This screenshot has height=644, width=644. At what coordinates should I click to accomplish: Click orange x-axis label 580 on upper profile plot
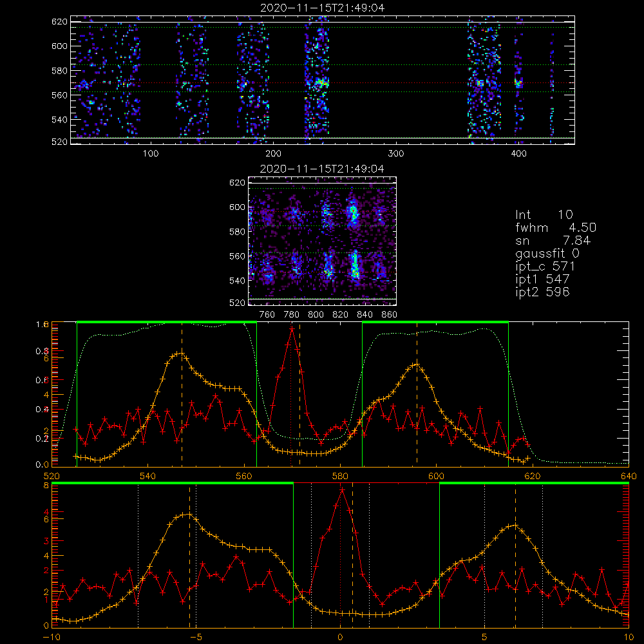click(x=340, y=477)
